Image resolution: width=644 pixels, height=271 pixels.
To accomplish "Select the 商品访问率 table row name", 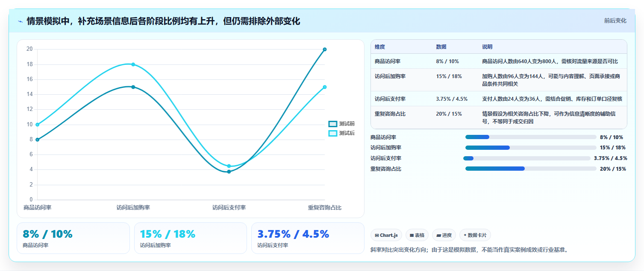I will (x=388, y=61).
